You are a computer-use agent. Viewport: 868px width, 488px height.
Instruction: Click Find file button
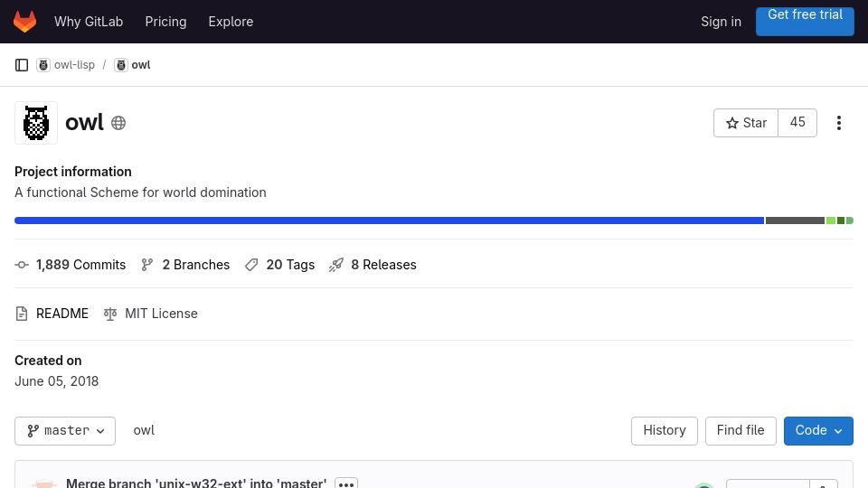[741, 431]
